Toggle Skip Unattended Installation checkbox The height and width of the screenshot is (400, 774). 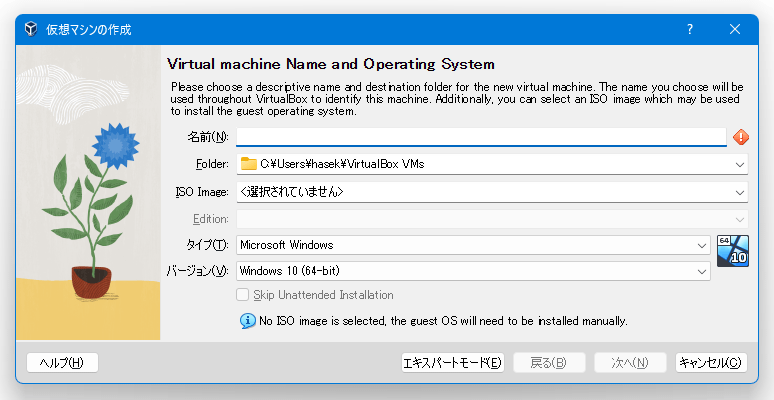(x=242, y=295)
